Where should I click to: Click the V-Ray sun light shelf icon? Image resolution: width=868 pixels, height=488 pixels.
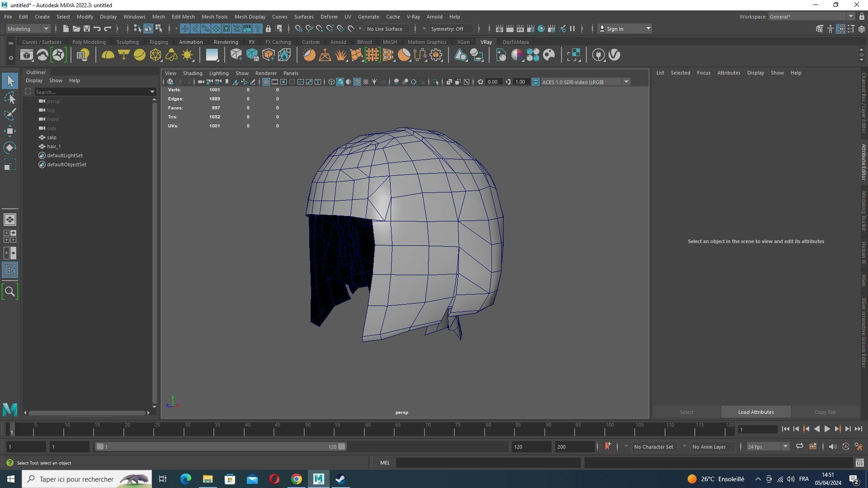point(187,55)
